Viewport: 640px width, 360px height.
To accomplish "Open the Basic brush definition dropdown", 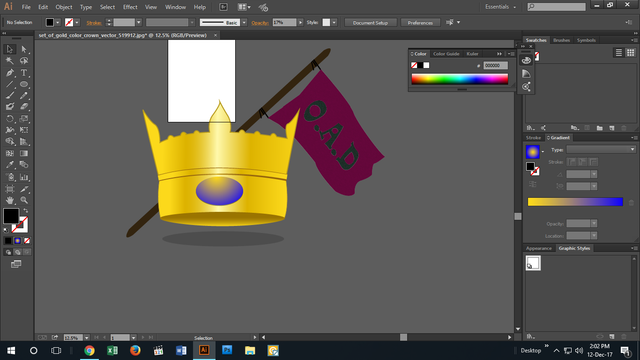I will pos(244,22).
